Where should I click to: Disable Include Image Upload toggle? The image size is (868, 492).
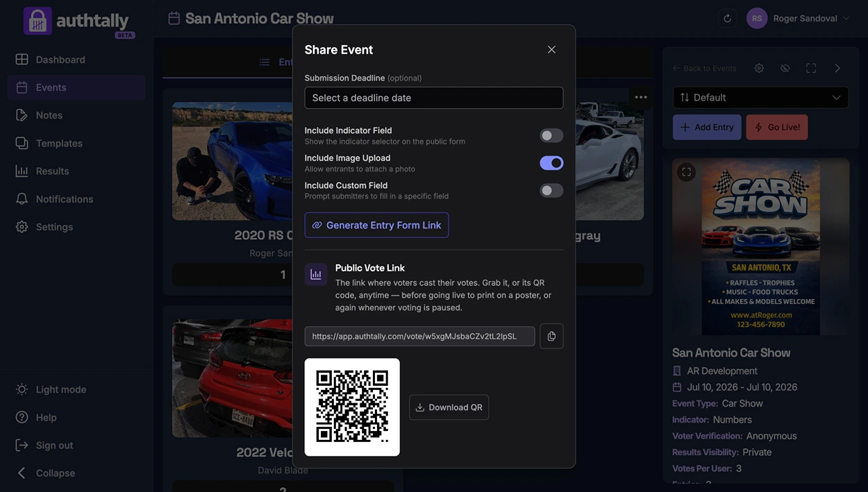click(552, 163)
